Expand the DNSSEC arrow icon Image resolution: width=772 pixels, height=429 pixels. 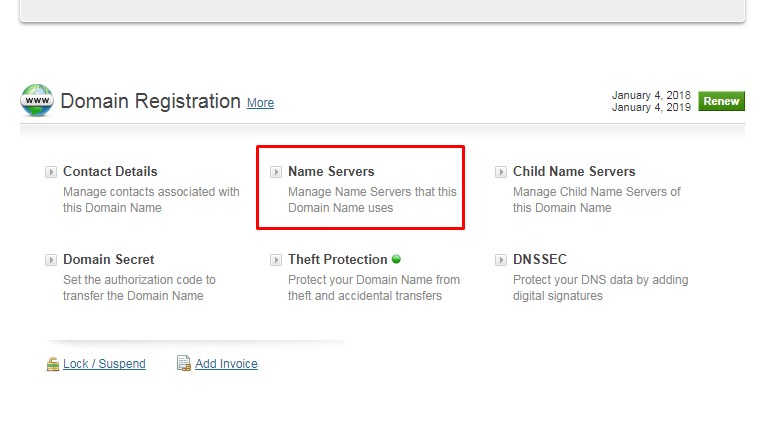(x=501, y=260)
